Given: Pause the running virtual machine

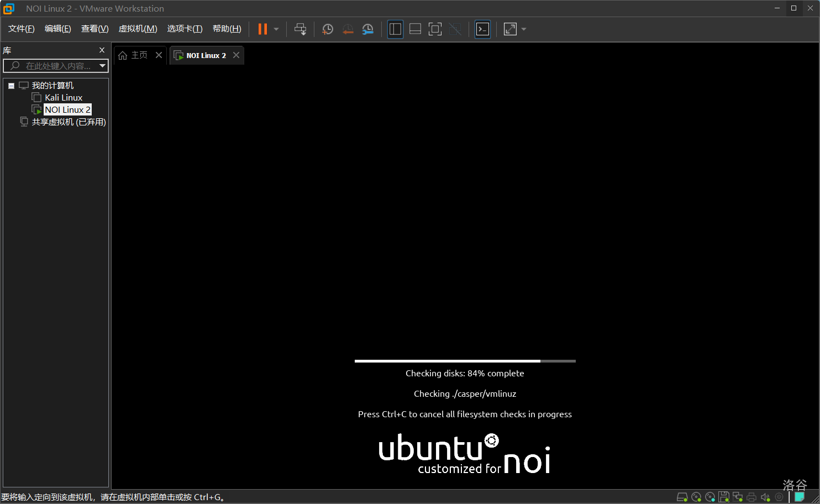Looking at the screenshot, I should 262,29.
